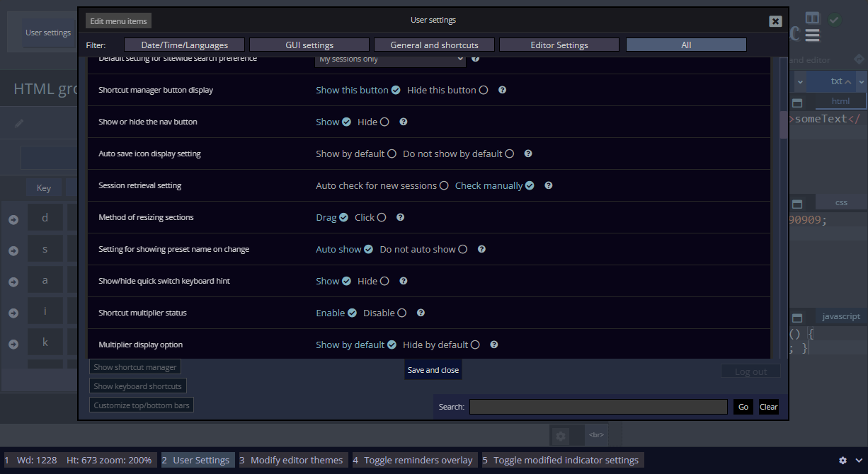Click 'Customize top/bottom bars' button
Viewport: 868px width, 474px height.
pyautogui.click(x=142, y=405)
